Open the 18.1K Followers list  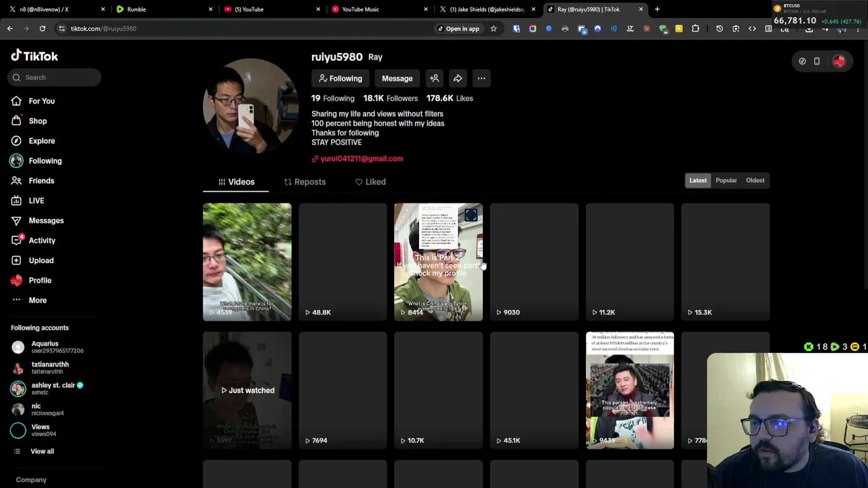coord(390,98)
